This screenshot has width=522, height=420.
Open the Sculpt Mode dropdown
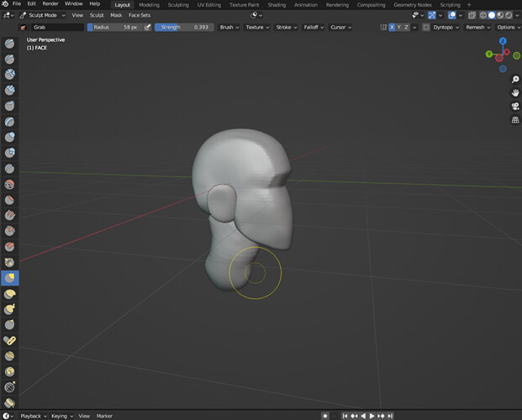[42, 15]
